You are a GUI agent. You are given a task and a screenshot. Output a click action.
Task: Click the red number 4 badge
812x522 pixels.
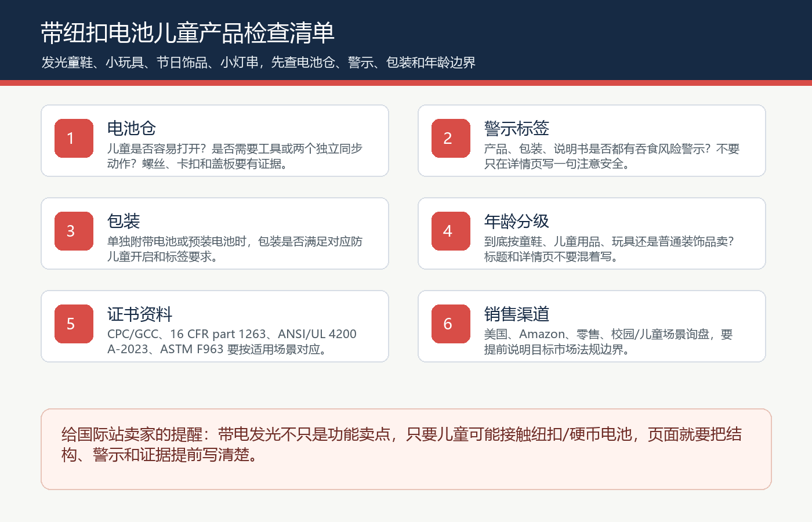click(x=451, y=231)
